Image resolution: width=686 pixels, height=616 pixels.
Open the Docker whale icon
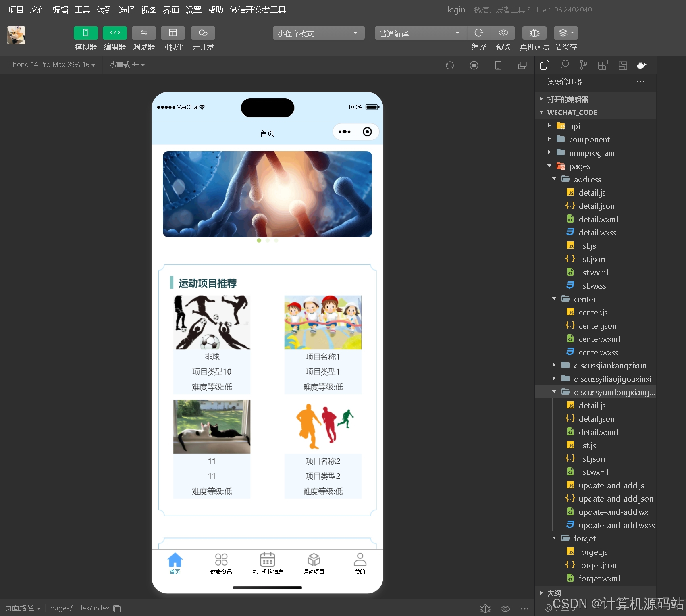642,65
